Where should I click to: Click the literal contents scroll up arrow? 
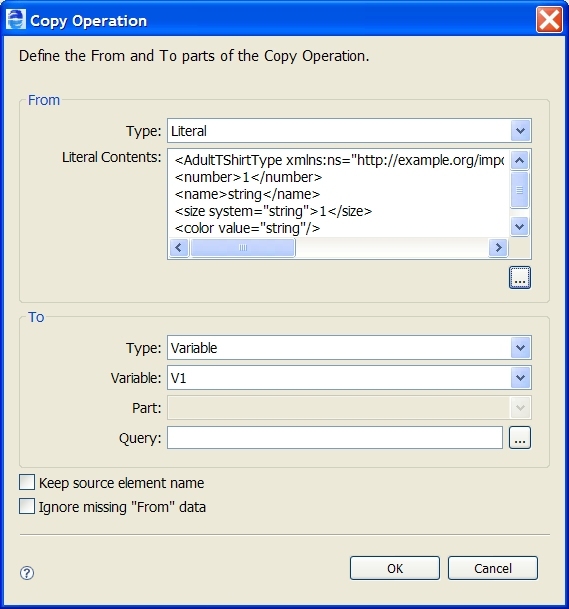(x=520, y=160)
